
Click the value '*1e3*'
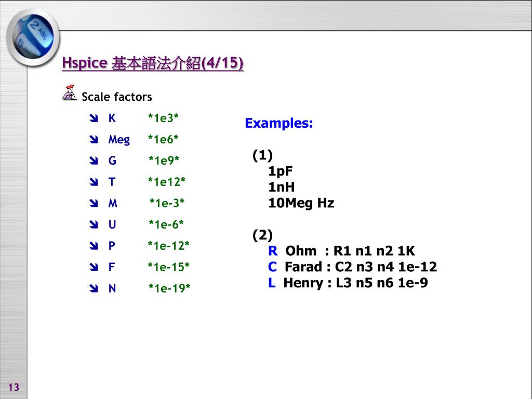click(x=163, y=118)
